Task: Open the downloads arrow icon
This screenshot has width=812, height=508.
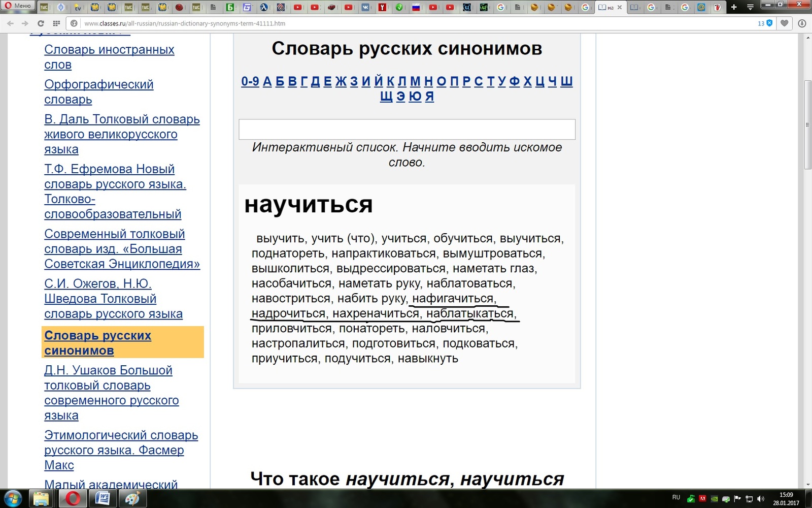Action: pyautogui.click(x=802, y=23)
